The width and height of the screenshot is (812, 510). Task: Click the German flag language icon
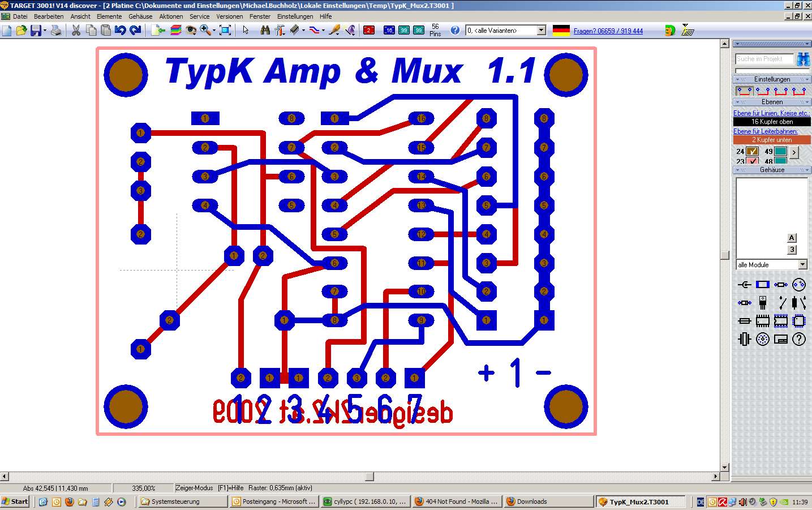[x=561, y=31]
